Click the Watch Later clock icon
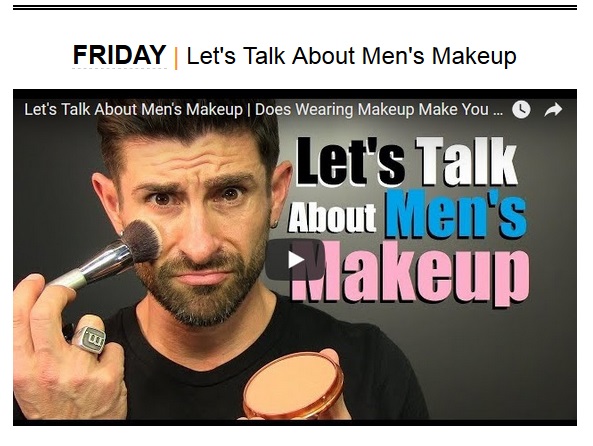The height and width of the screenshot is (446, 593). (x=521, y=109)
